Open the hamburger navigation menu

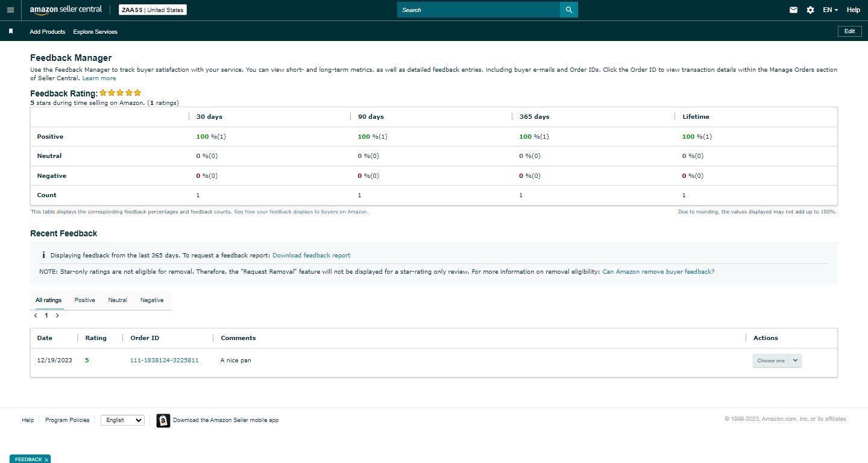point(10,10)
